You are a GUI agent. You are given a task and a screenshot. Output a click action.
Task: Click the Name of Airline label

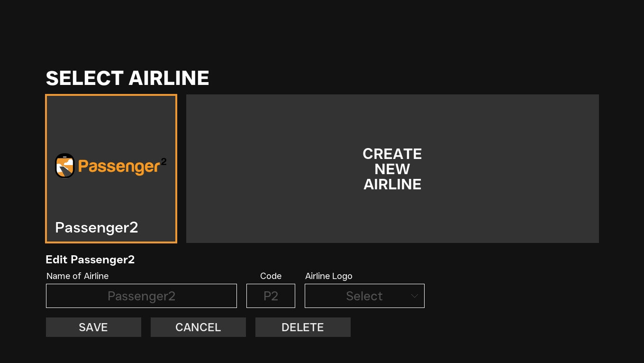pyautogui.click(x=77, y=276)
